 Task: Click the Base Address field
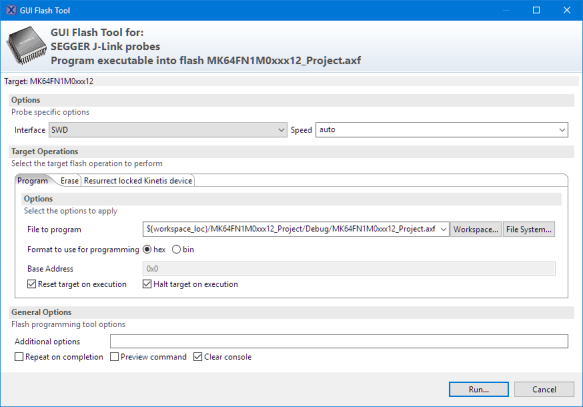[x=349, y=268]
